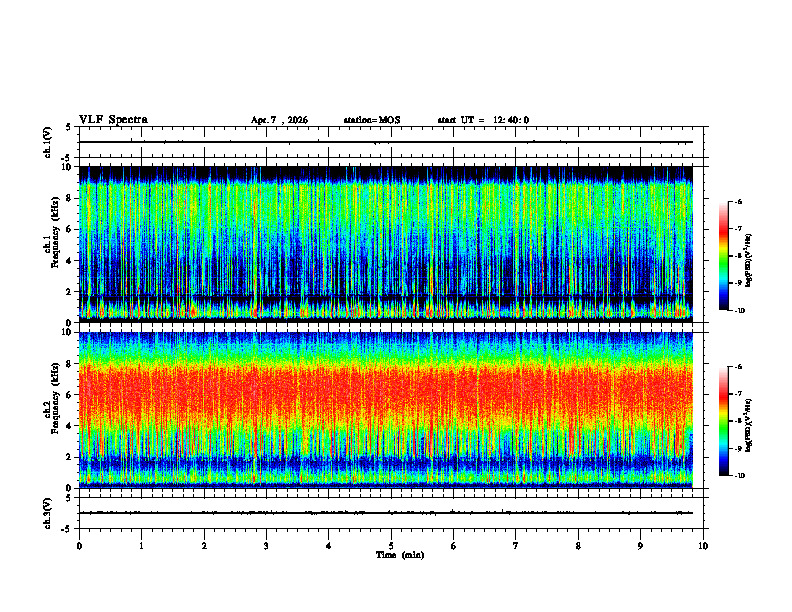
Task: Click the ch.2 color scale bar
Action: 723,421
